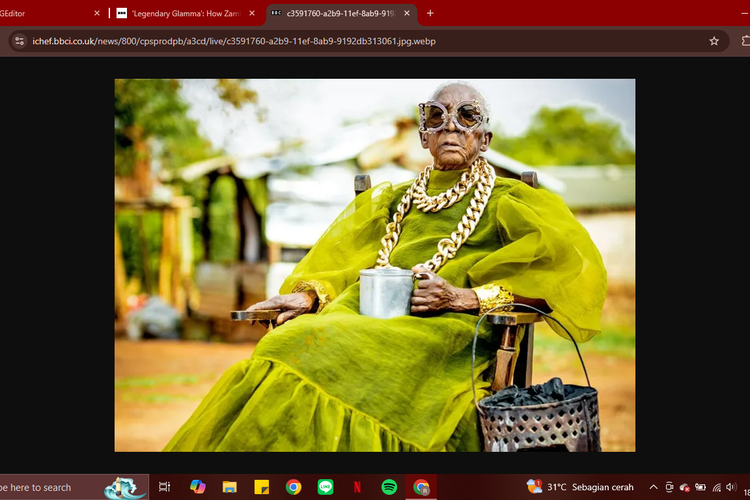The width and height of the screenshot is (750, 500).
Task: Bookmark this page with the star icon
Action: (714, 41)
